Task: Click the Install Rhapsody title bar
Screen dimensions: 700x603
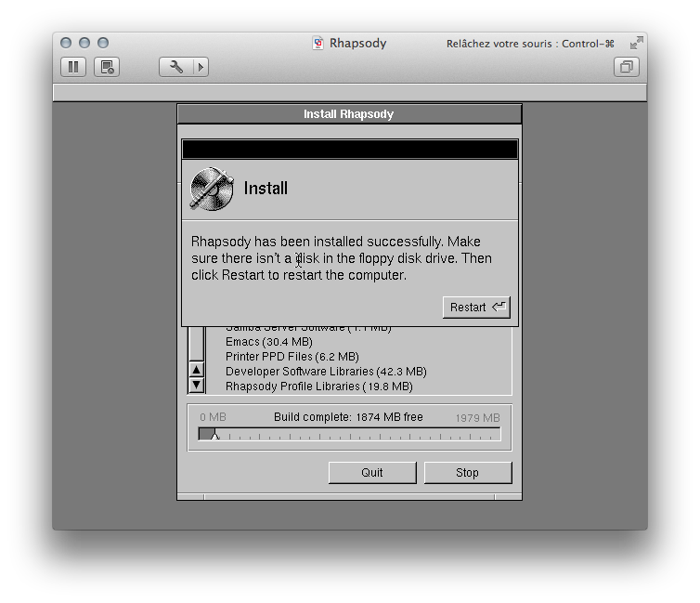Action: coord(349,114)
